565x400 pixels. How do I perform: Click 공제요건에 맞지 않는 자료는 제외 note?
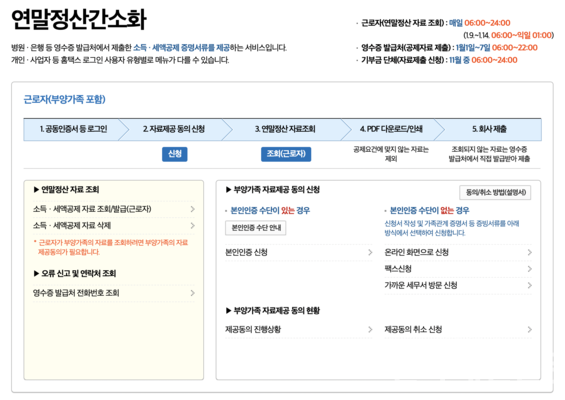click(x=391, y=154)
